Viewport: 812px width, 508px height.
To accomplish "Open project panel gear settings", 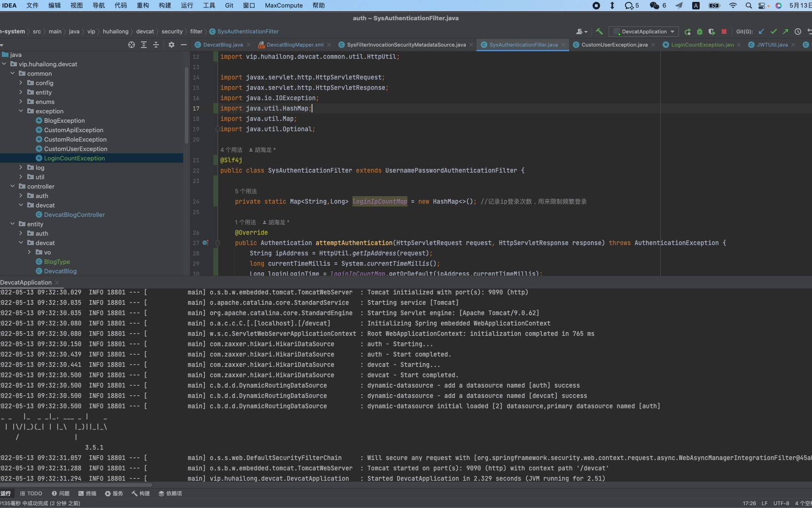I will pyautogui.click(x=172, y=45).
